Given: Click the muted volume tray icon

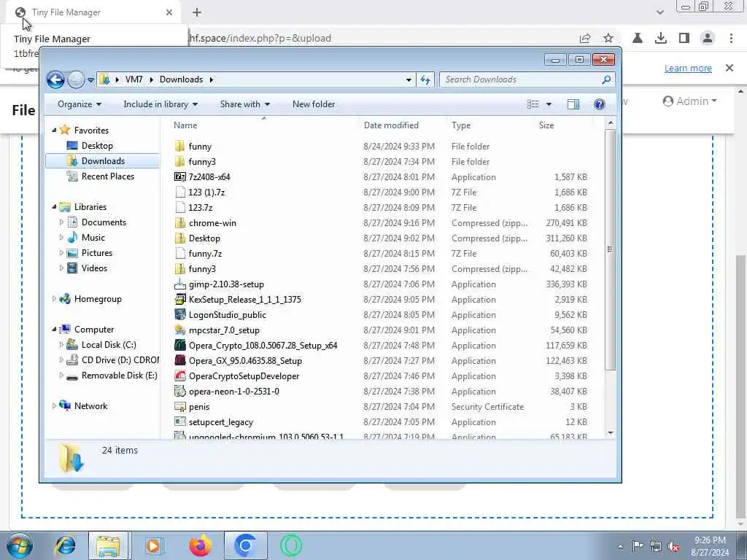Looking at the screenshot, I should pos(673,546).
